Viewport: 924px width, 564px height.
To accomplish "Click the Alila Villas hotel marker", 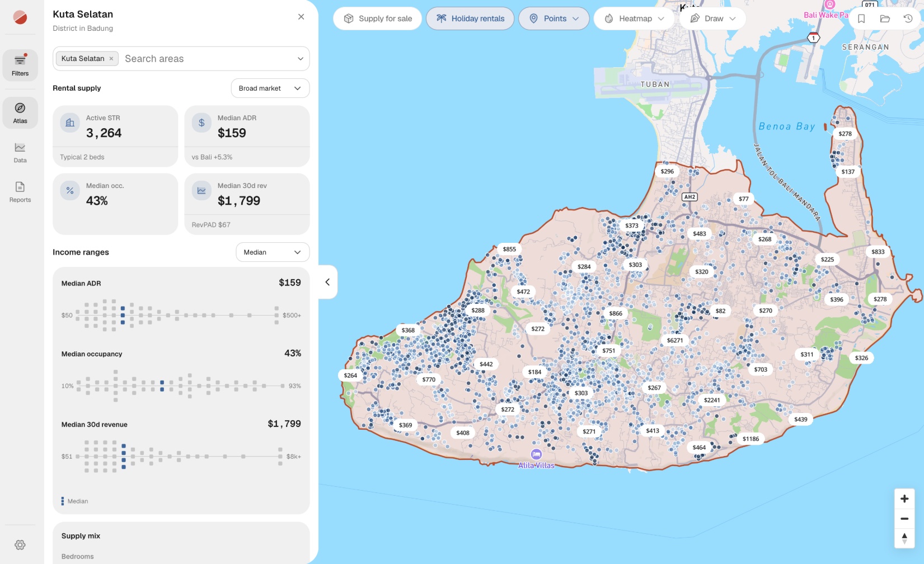I will pos(536,454).
